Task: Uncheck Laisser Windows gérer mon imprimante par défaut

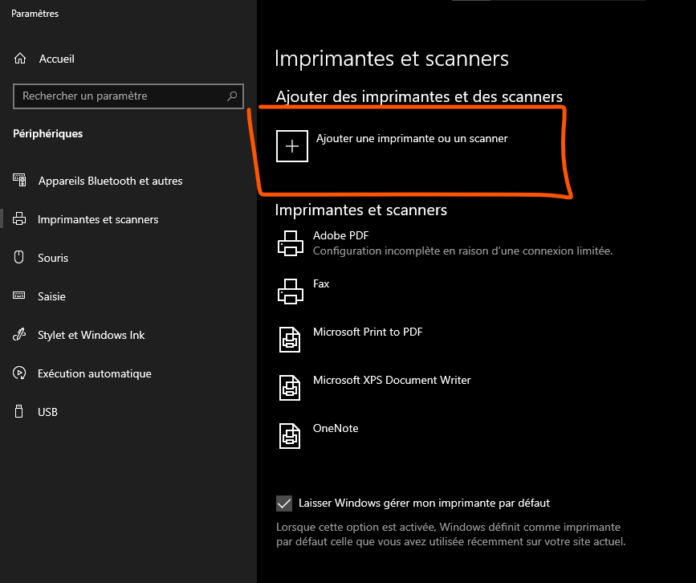Action: pyautogui.click(x=284, y=503)
